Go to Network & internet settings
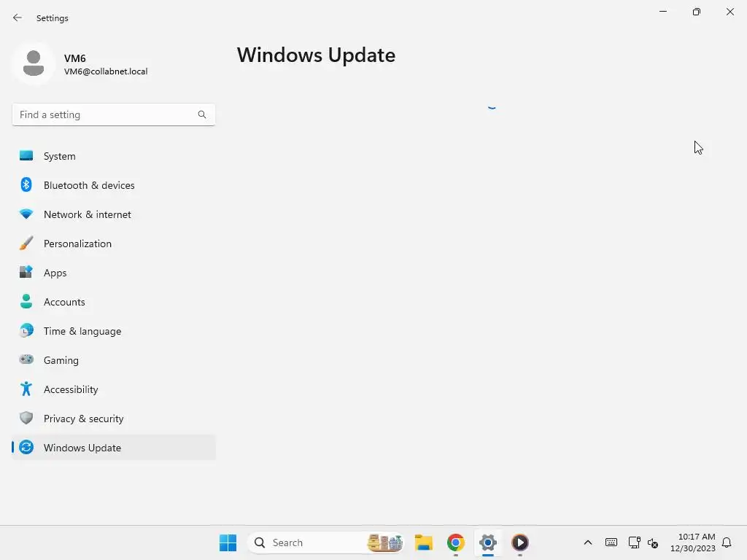 (113, 214)
